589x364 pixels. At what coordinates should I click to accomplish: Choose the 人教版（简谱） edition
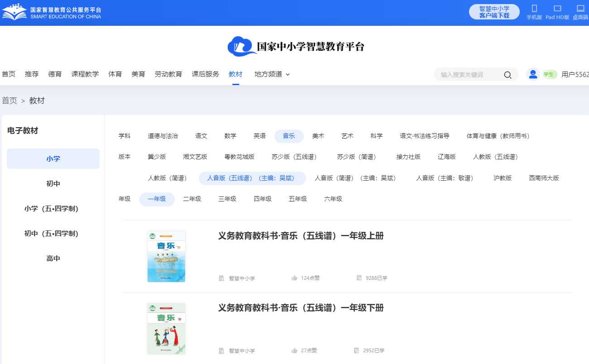[x=168, y=178]
